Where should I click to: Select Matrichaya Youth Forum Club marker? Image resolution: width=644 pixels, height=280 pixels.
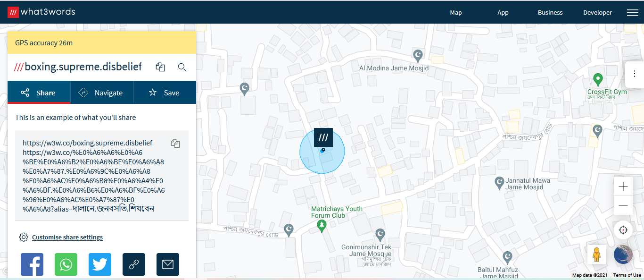click(x=322, y=226)
